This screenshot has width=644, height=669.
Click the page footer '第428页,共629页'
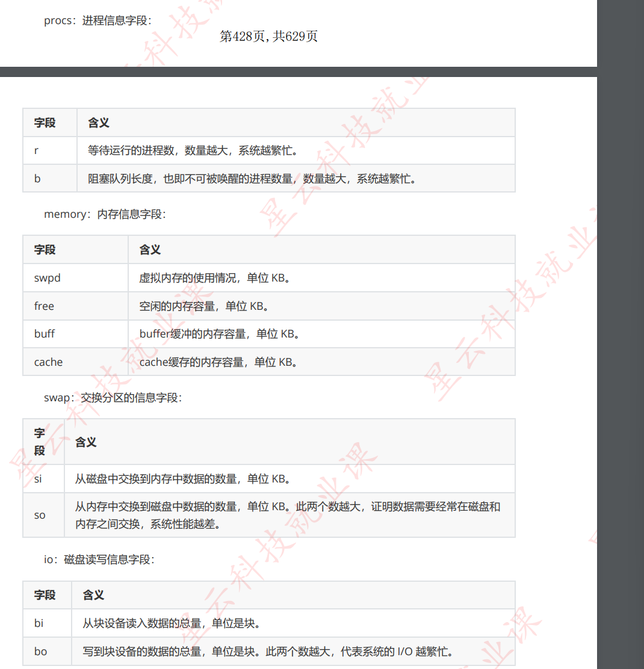click(268, 36)
